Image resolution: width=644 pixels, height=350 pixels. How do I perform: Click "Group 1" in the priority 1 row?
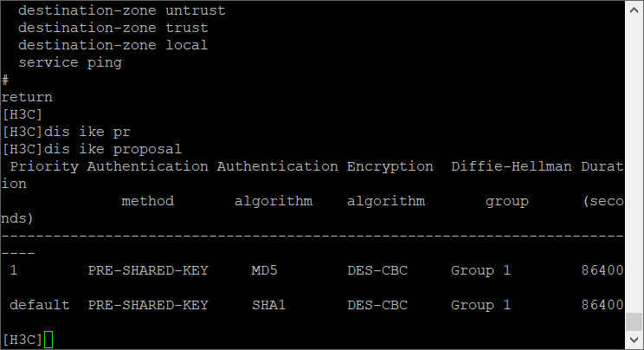point(481,270)
